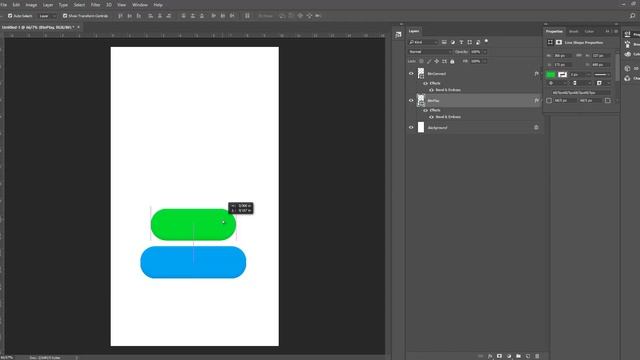Open the Filter menu
This screenshot has width=640, height=360.
tap(96, 5)
